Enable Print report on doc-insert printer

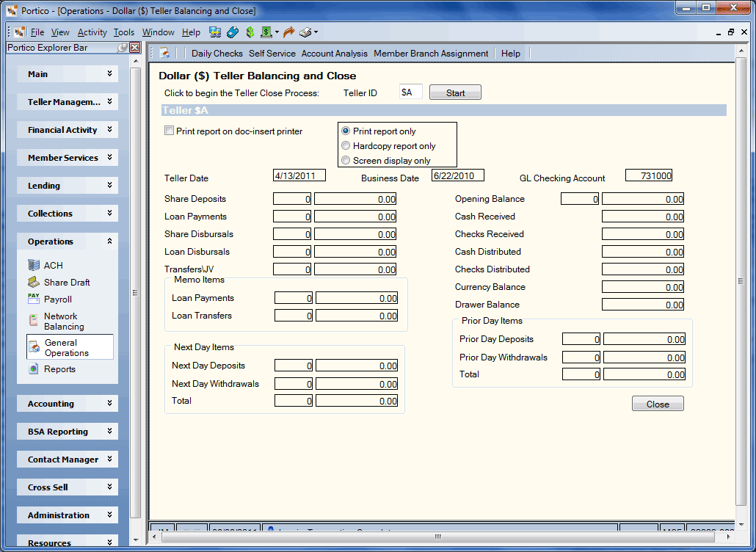click(169, 131)
